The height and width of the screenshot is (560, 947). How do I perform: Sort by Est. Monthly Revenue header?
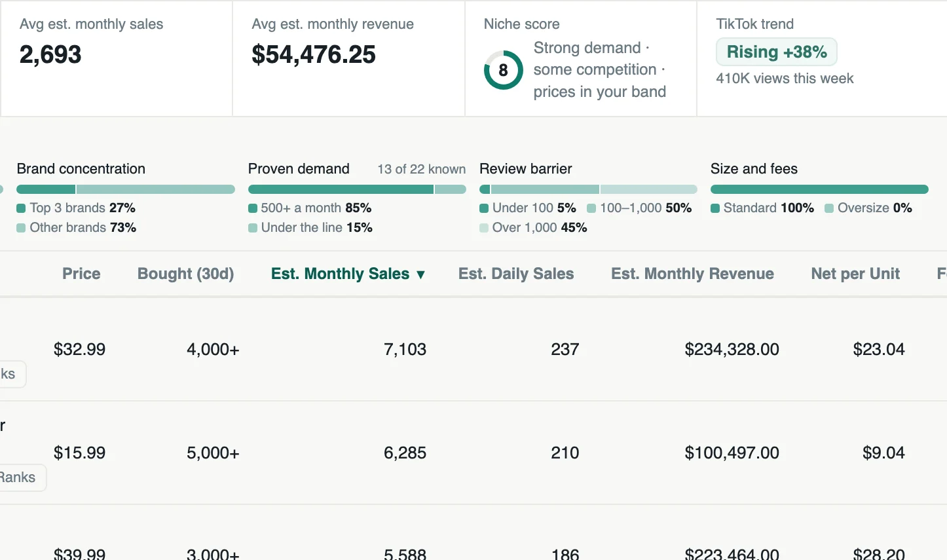pos(692,274)
